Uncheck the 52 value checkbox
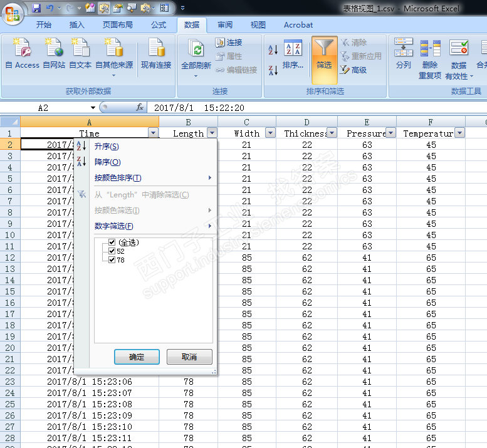This screenshot has height=448, width=487. [x=112, y=251]
